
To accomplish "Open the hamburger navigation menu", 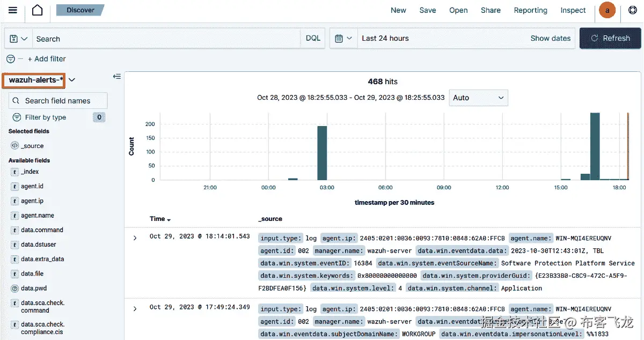I will click(x=13, y=10).
